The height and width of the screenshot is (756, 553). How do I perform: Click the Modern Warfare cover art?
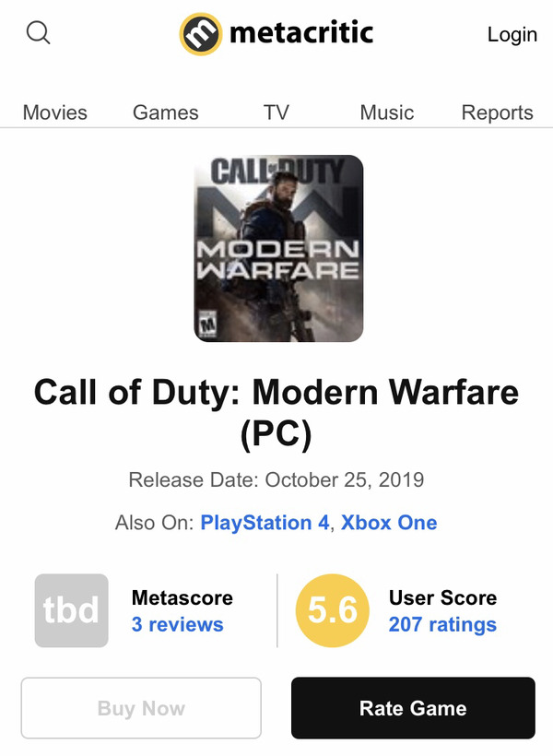coord(278,249)
